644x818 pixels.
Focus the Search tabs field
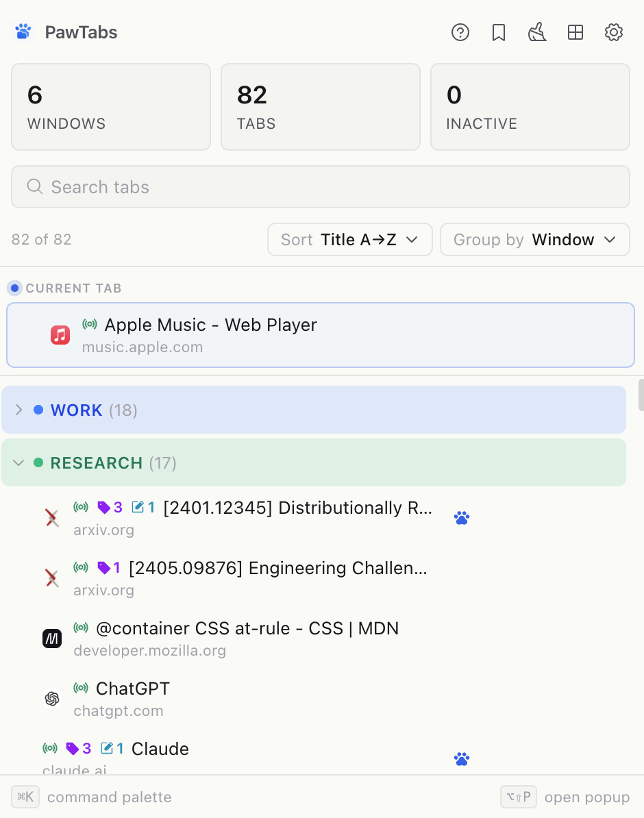pyautogui.click(x=321, y=187)
